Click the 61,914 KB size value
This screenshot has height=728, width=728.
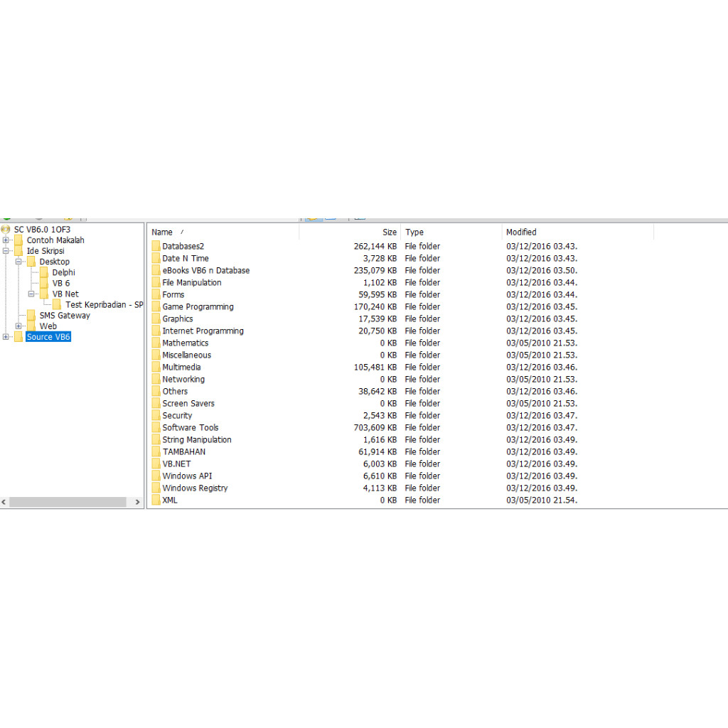pyautogui.click(x=378, y=451)
